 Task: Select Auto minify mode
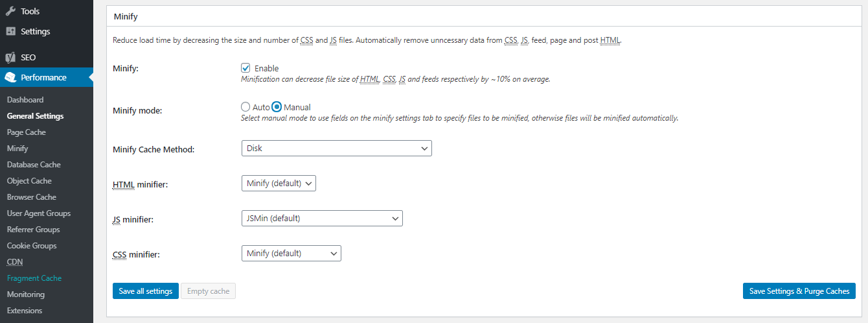coord(246,107)
